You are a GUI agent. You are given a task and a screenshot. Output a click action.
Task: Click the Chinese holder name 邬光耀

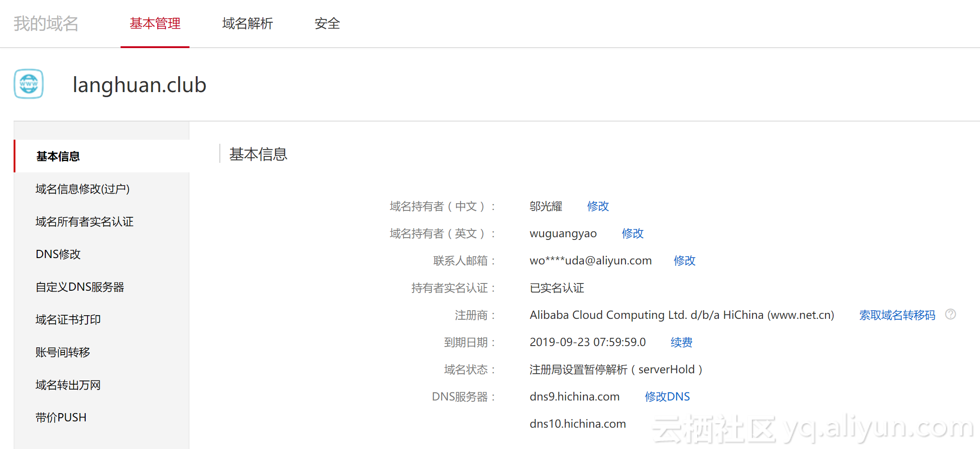click(546, 206)
